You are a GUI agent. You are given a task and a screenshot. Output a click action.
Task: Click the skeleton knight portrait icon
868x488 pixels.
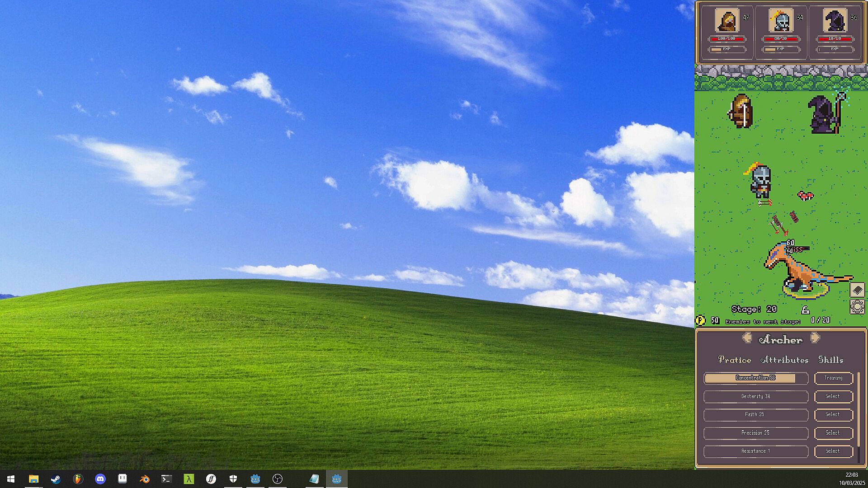coord(781,20)
